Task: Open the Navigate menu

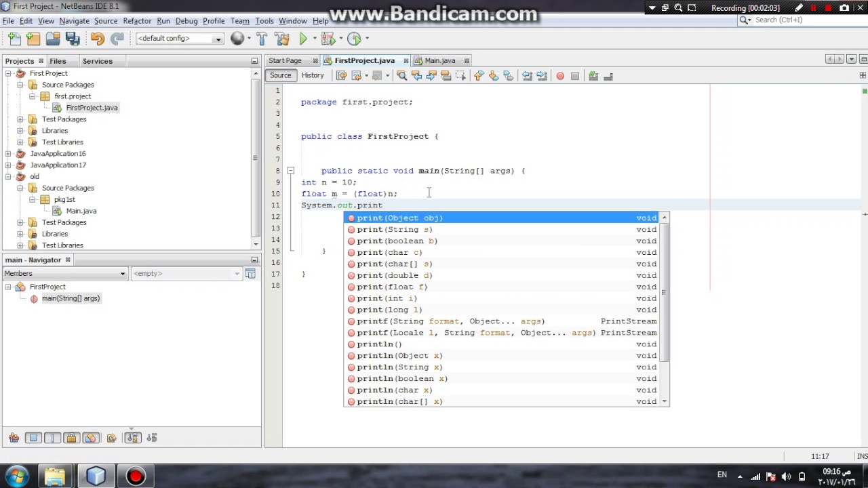Action: pos(74,21)
